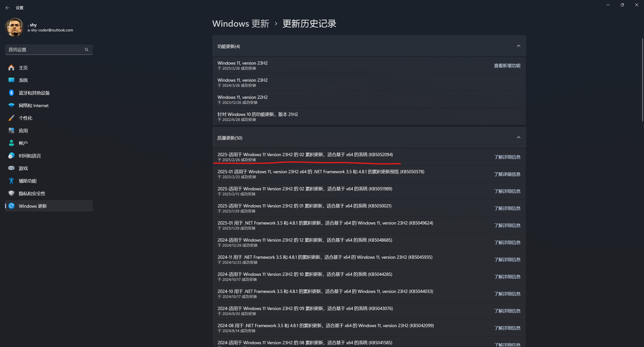Click the 个性化 paintbrush icon
The image size is (644, 347).
(x=11, y=118)
